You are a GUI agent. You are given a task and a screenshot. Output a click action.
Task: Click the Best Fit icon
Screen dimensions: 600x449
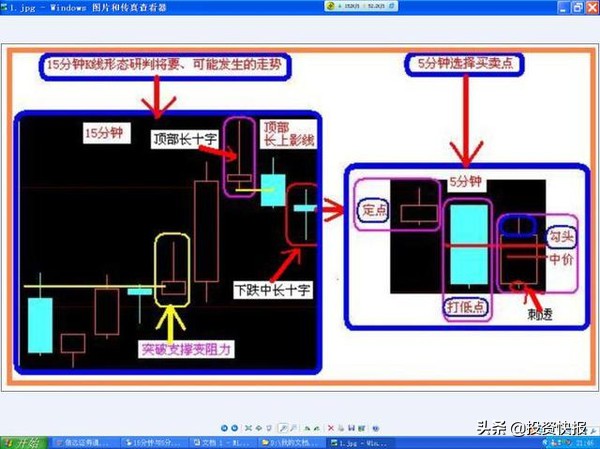(x=248, y=427)
